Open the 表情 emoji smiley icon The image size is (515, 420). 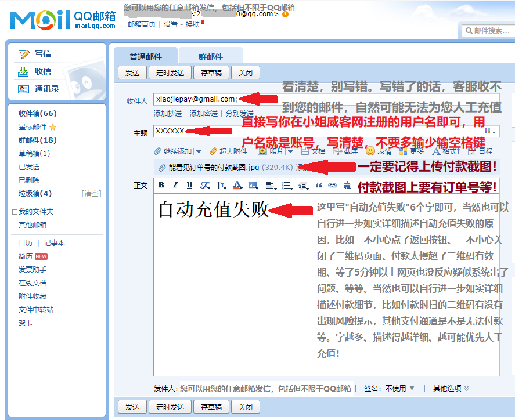coord(370,151)
